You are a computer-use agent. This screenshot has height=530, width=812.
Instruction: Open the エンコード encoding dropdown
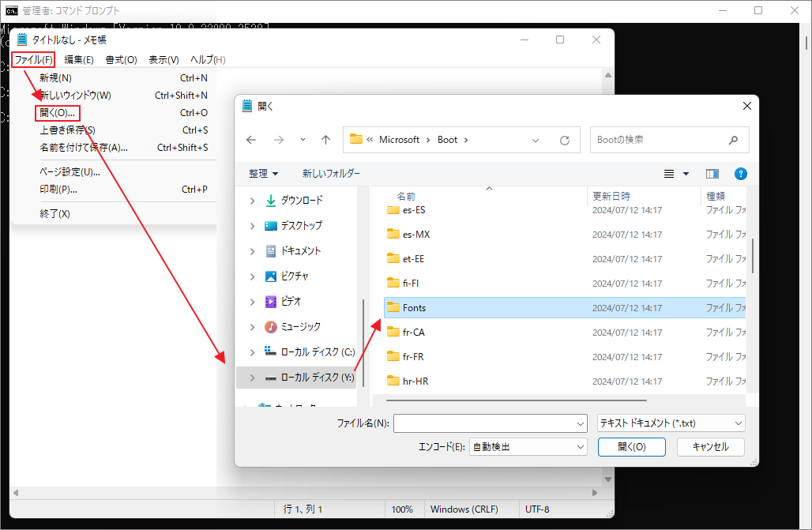(528, 446)
